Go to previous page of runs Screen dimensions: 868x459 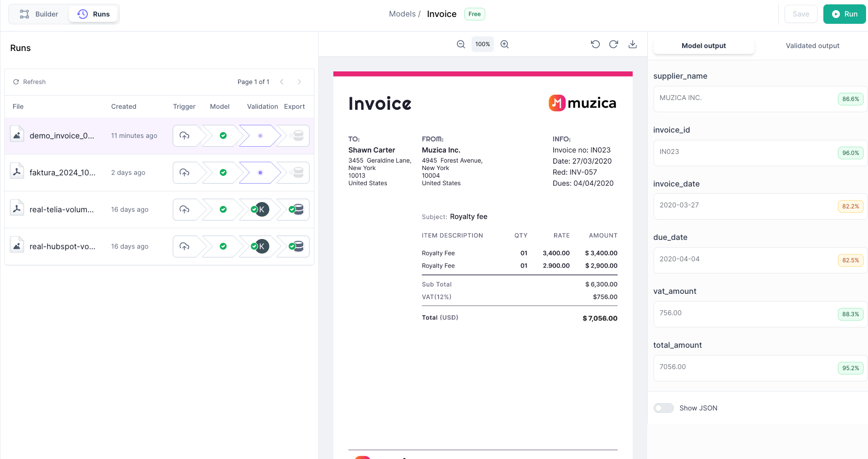pyautogui.click(x=282, y=82)
